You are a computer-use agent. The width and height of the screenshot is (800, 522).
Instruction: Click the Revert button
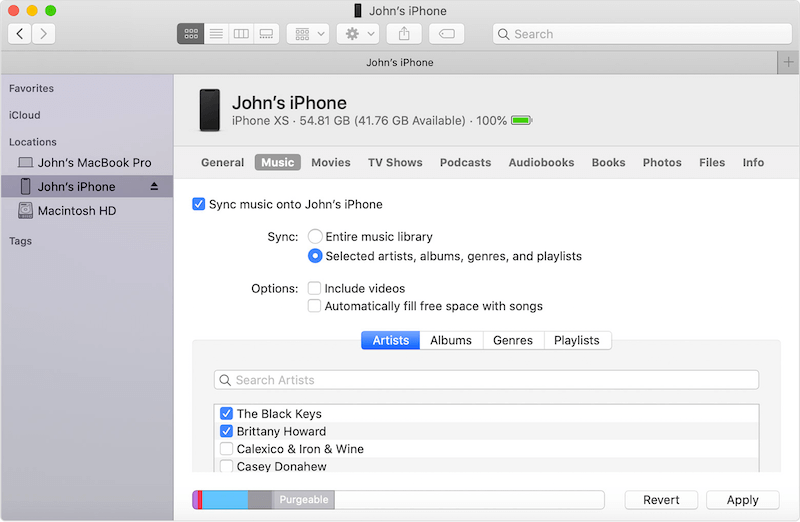tap(661, 500)
